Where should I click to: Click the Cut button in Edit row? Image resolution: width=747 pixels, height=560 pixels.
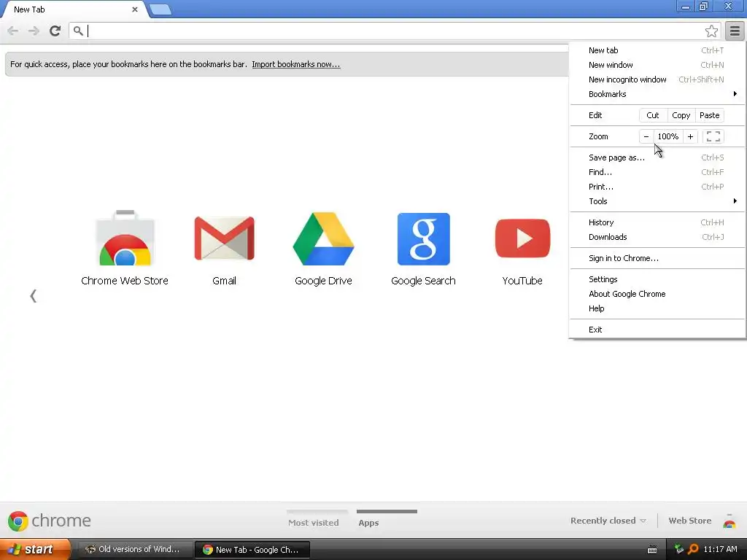coord(653,115)
